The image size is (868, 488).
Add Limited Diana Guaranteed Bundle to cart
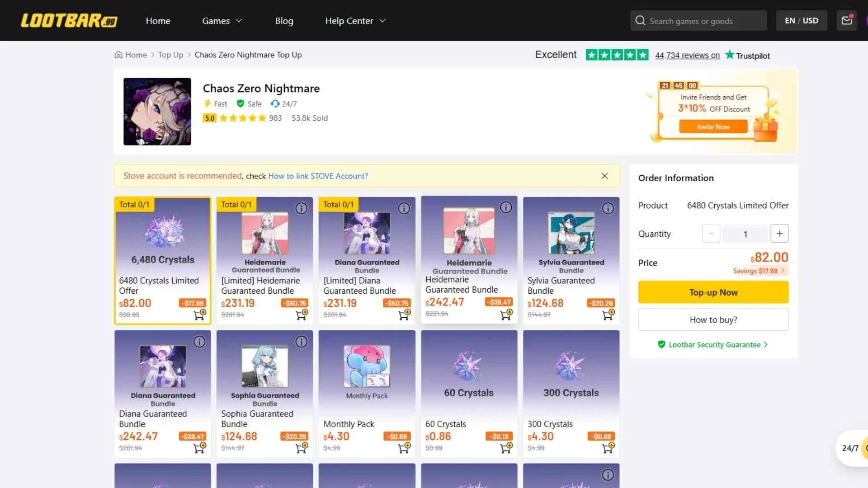click(404, 314)
